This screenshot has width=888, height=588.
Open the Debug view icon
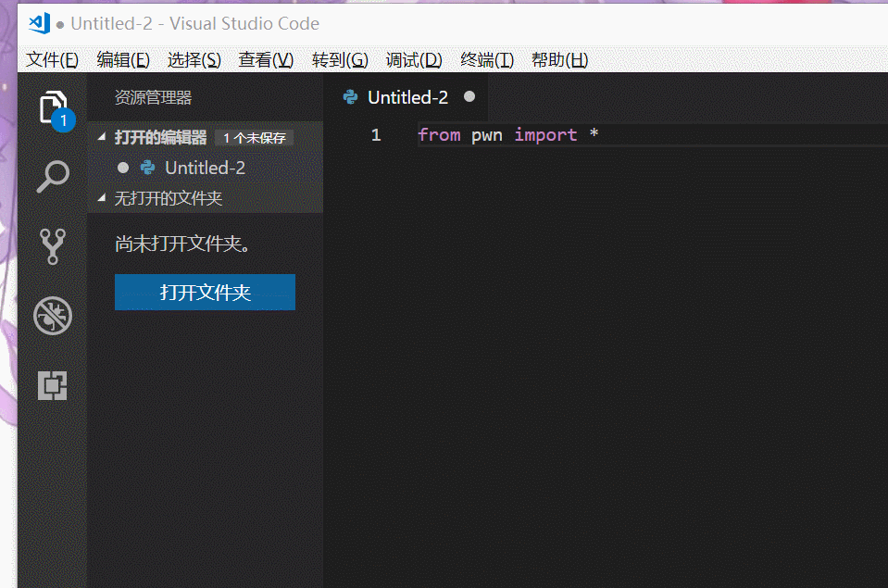(53, 316)
